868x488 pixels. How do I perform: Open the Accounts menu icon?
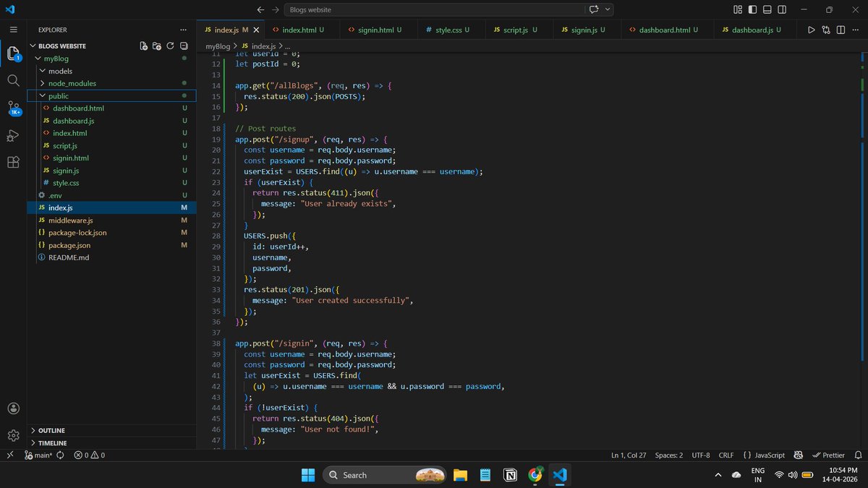point(13,408)
